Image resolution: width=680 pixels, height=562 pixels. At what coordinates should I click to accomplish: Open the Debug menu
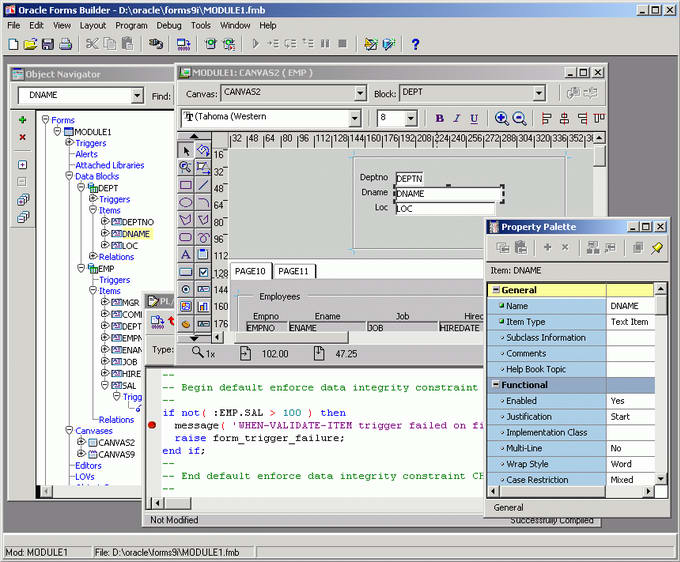pyautogui.click(x=169, y=25)
